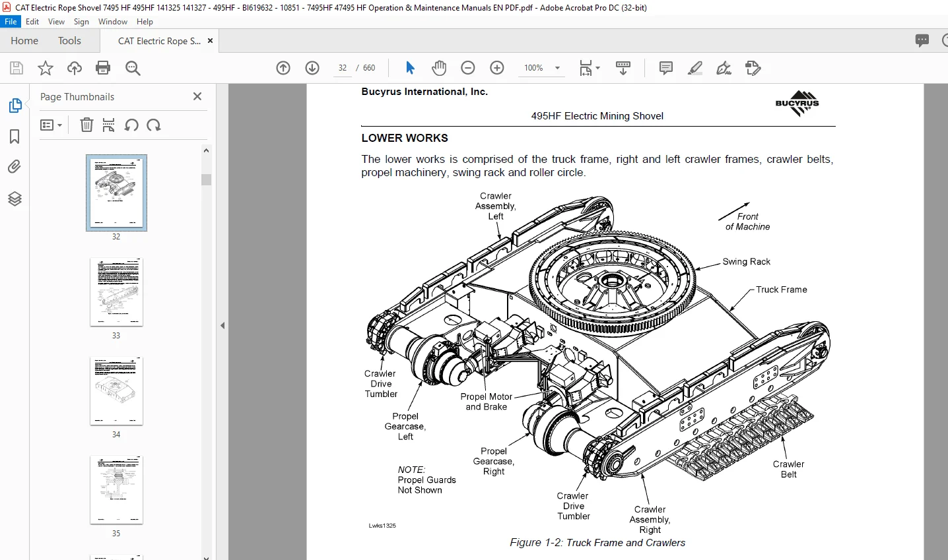Zoom out with the minus icon

[x=468, y=68]
